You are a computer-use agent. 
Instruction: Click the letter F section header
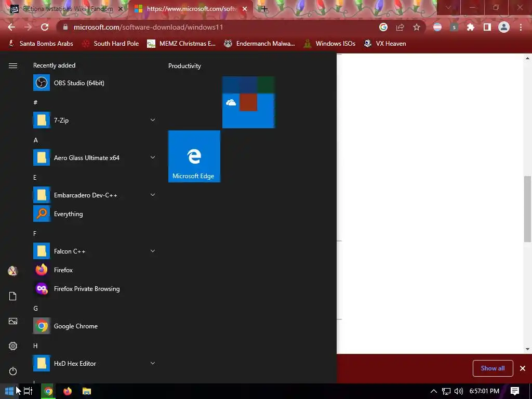tap(35, 233)
